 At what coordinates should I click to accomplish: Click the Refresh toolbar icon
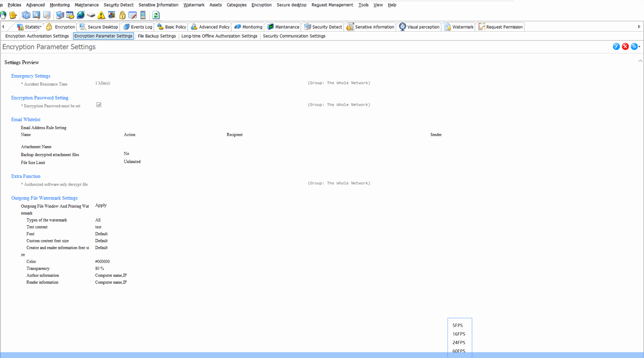(x=156, y=15)
